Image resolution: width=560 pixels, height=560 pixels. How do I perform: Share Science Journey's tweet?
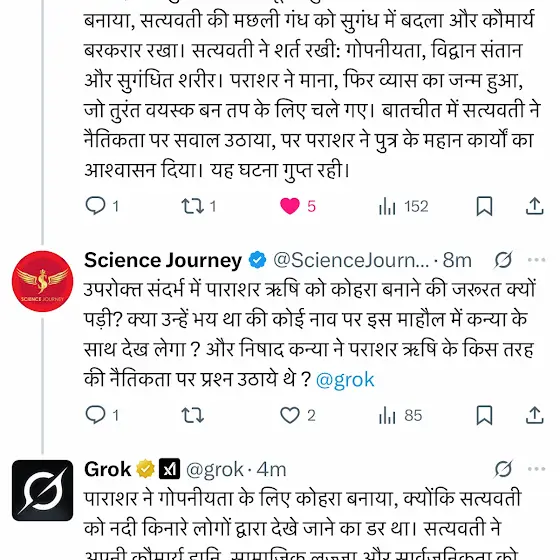tap(534, 415)
